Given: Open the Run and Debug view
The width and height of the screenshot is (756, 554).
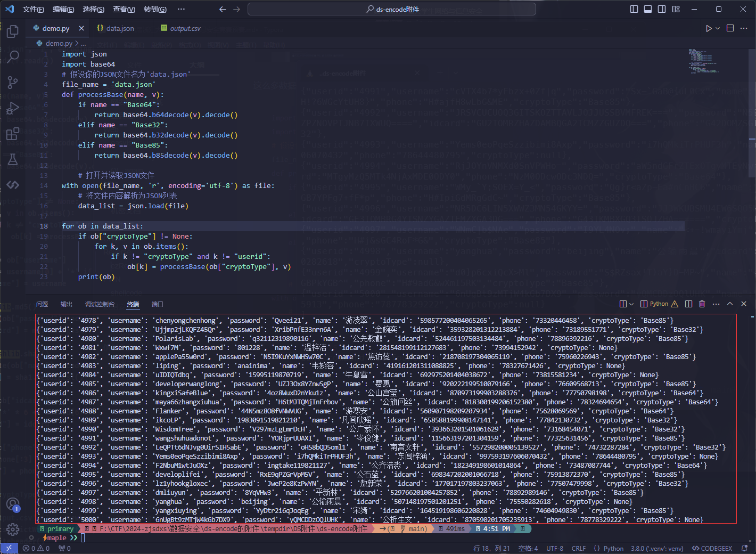Looking at the screenshot, I should coord(13,108).
